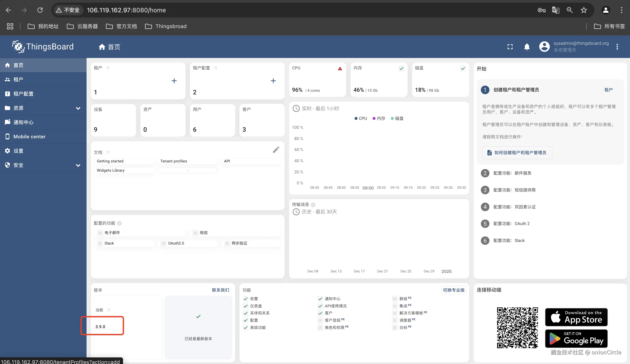Open browser translate page icon
This screenshot has width=630, height=364.
(555, 10)
